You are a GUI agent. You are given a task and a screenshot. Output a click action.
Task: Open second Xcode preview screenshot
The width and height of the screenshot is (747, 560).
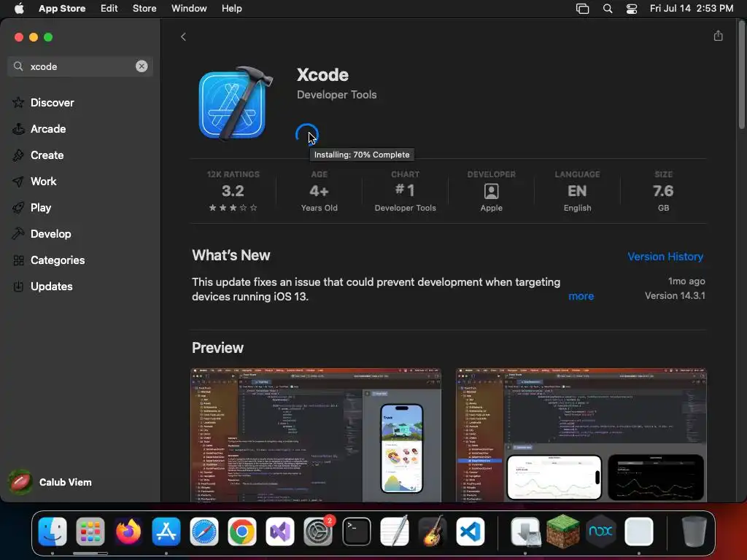[x=581, y=435]
